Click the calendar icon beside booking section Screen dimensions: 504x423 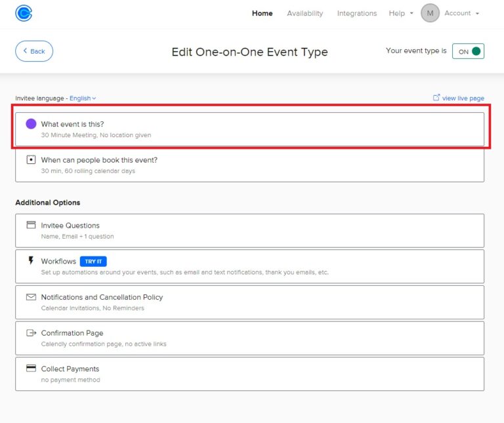click(31, 159)
